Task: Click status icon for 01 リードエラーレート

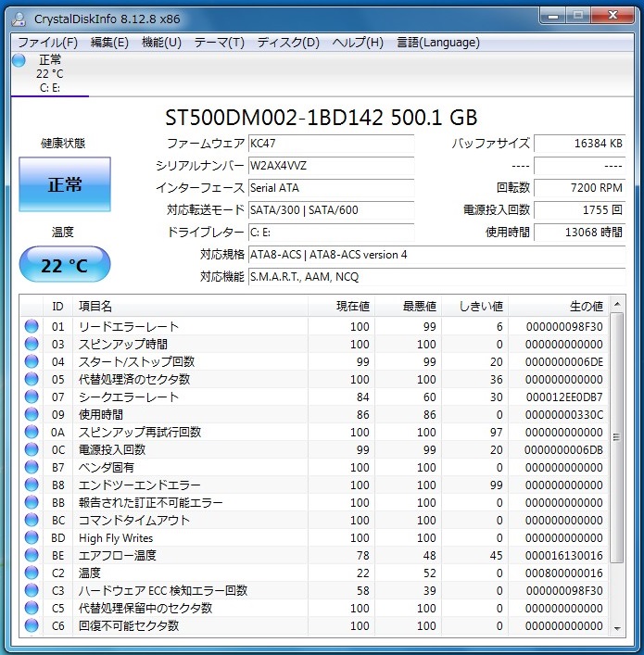Action: pyautogui.click(x=32, y=326)
